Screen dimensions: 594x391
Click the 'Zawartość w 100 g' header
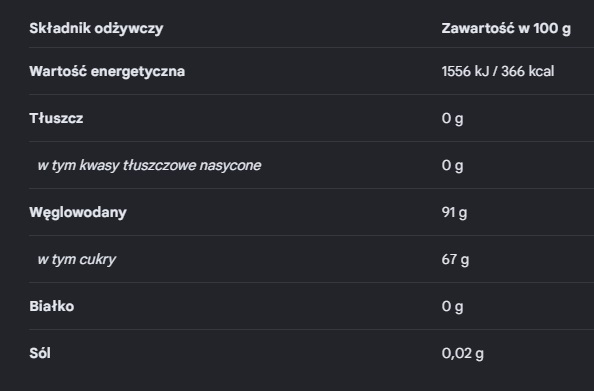tap(506, 28)
